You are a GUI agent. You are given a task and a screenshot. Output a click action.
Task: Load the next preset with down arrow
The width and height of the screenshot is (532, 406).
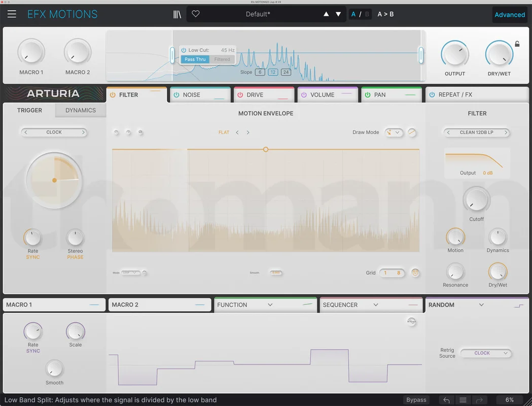(x=338, y=14)
